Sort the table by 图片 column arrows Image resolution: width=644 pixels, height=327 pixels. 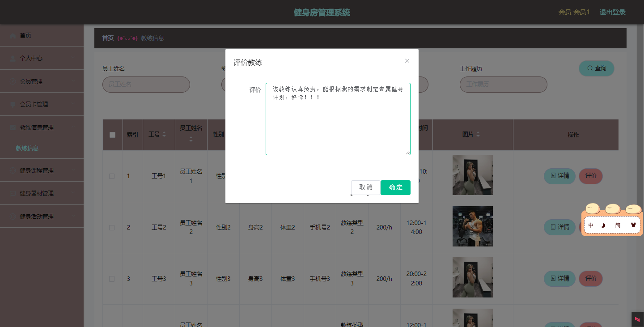478,135
